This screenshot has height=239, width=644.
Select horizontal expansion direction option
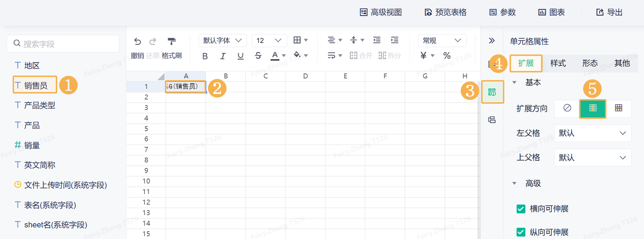point(619,108)
